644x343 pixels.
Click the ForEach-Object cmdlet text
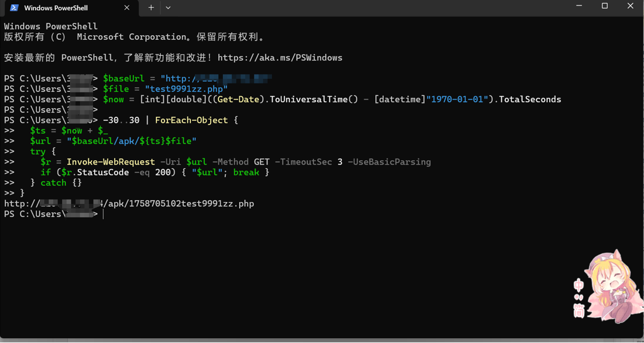(191, 120)
